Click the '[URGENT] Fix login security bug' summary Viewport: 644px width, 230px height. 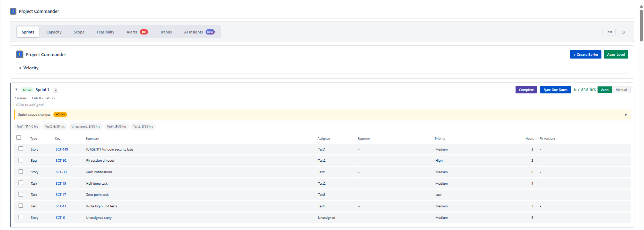click(x=110, y=149)
